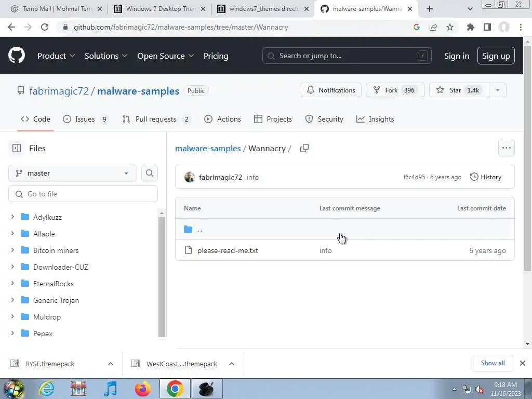
Task: Open the Projects tab
Action: (x=273, y=119)
